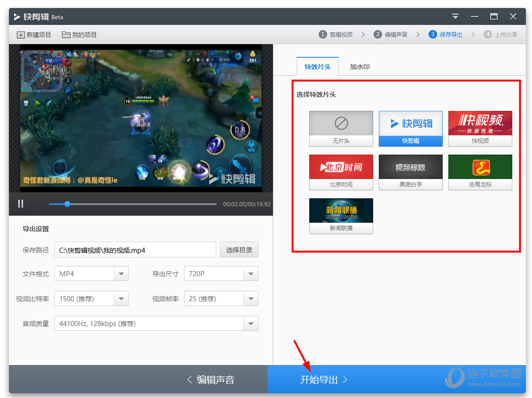This screenshot has height=398, width=532.
Task: Go to step 1 剪辑视频
Action: [336, 34]
